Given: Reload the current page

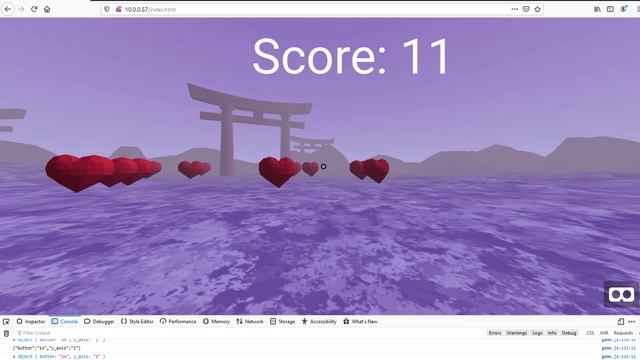Looking at the screenshot, I should pyautogui.click(x=34, y=9).
